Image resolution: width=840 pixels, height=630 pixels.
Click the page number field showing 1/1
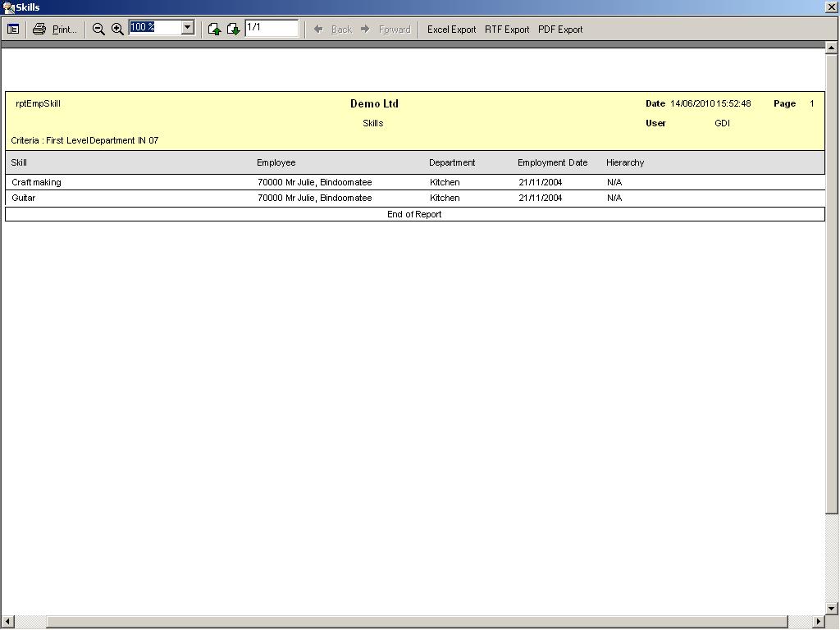[271, 28]
